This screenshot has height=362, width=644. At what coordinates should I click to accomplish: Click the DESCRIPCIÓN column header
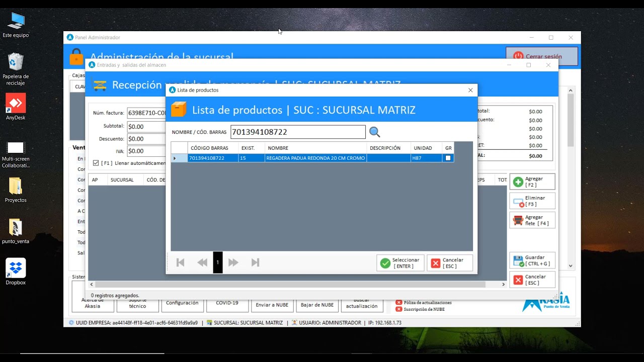[388, 148]
